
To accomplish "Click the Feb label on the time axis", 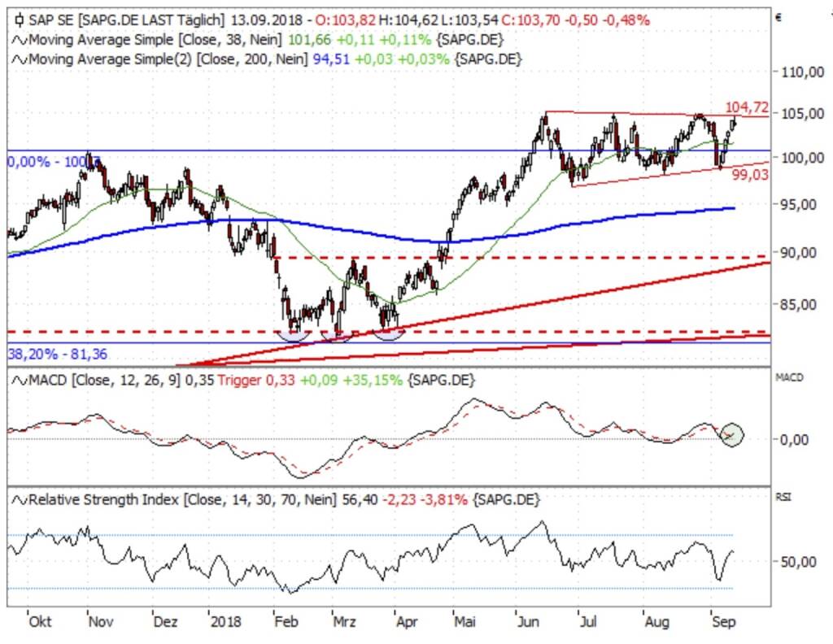I will click(286, 622).
